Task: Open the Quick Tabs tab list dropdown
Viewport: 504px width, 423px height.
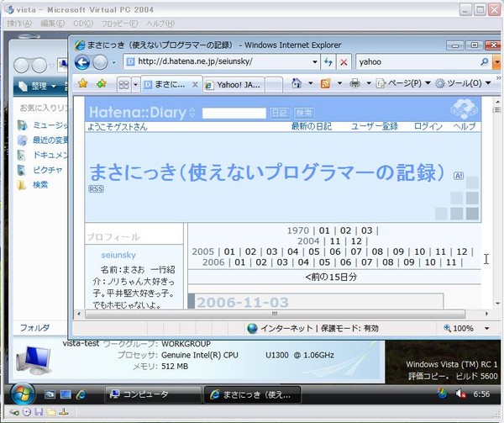Action: (x=135, y=85)
